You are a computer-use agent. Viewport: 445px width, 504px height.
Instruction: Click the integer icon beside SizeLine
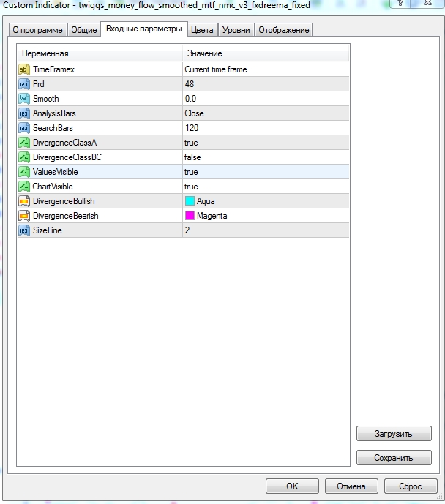pyautogui.click(x=24, y=230)
